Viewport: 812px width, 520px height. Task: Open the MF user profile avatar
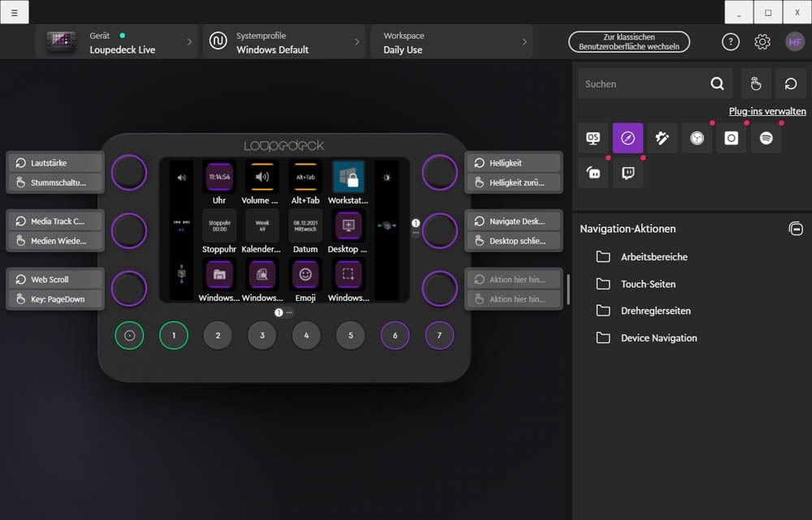click(795, 42)
